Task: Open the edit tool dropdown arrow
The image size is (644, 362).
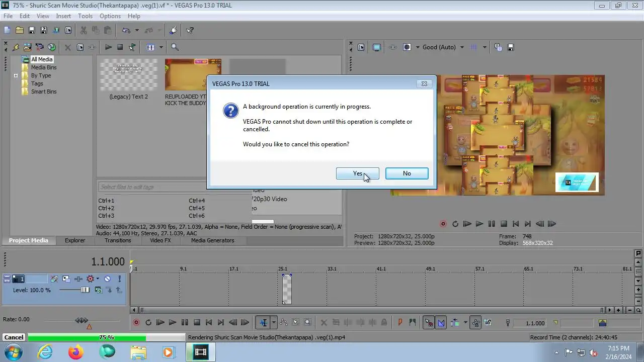Action: point(274,323)
